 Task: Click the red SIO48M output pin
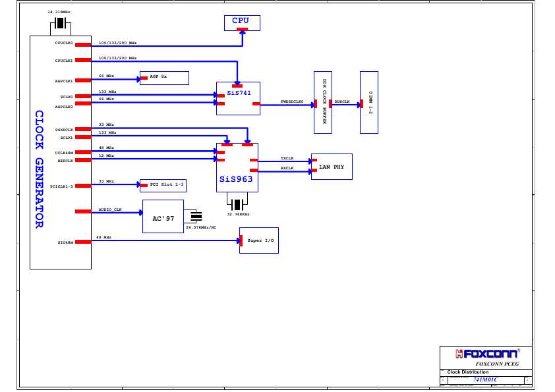coord(83,242)
